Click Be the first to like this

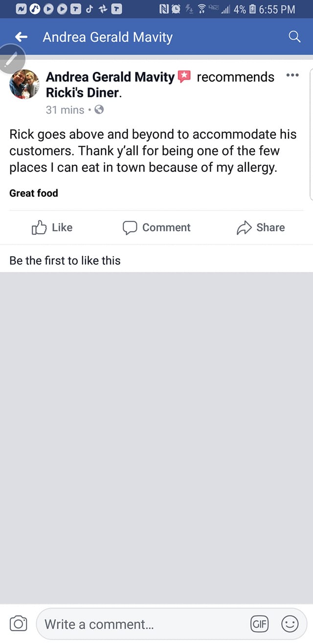pos(65,260)
